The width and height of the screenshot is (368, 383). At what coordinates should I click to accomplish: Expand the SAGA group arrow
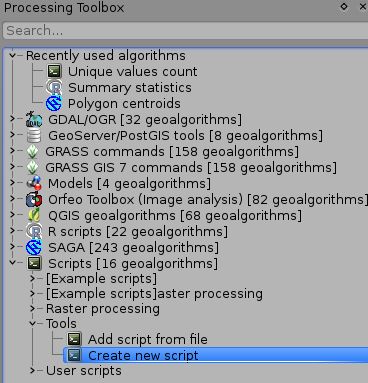click(x=12, y=247)
